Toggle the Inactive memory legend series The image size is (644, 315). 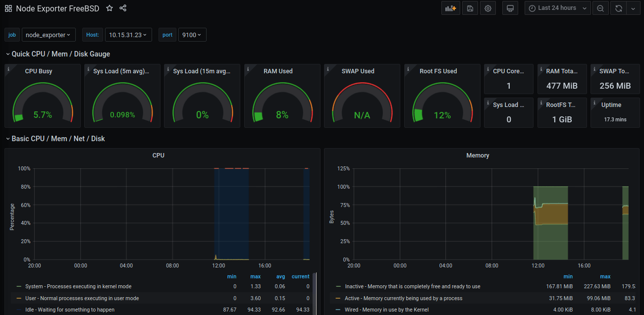tap(412, 286)
